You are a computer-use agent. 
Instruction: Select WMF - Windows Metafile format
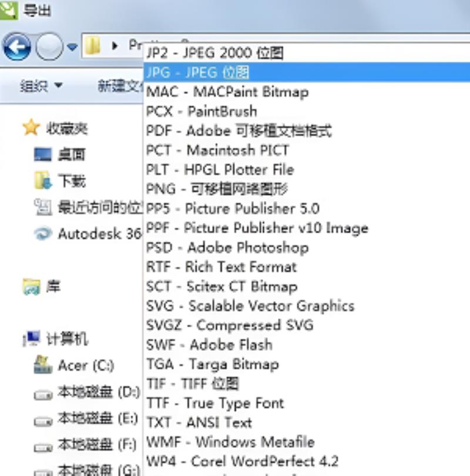pos(307,442)
